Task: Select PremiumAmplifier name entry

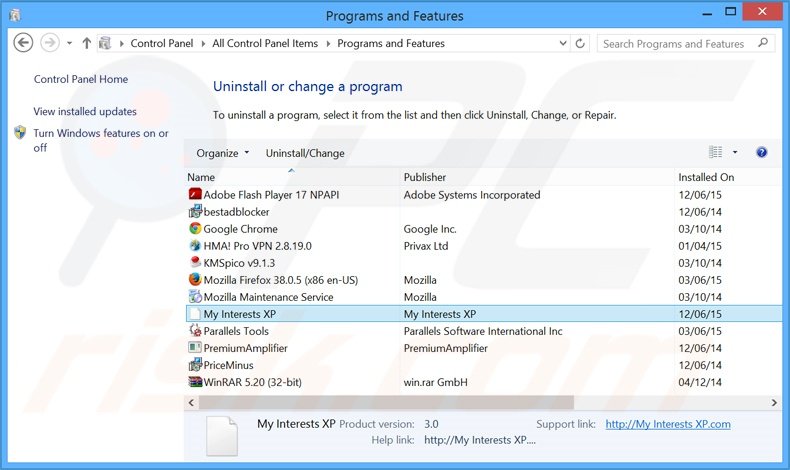Action: pos(245,348)
